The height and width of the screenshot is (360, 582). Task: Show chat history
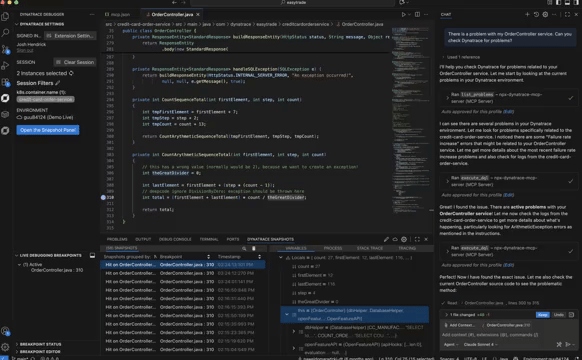[536, 14]
